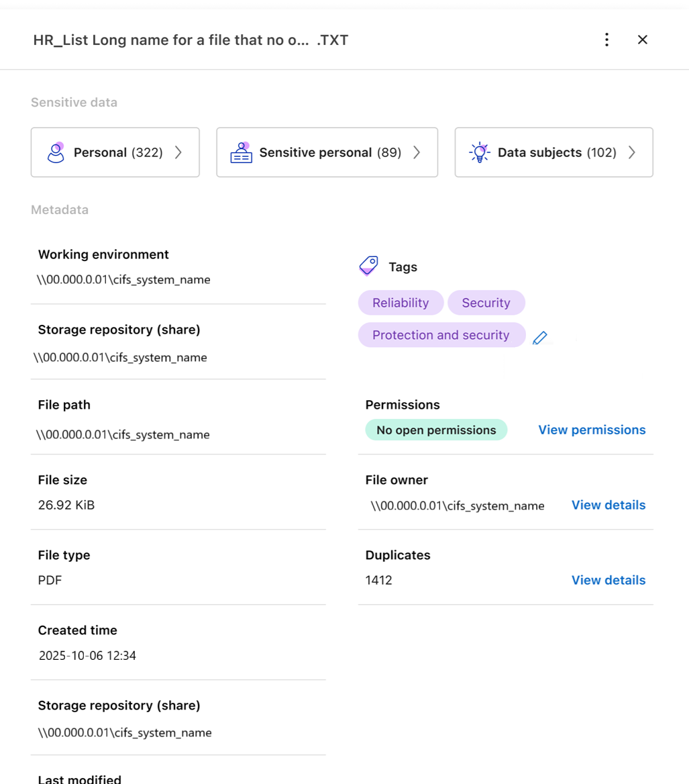Expand the Personal (322) chevron
This screenshot has height=784, width=689.
pyautogui.click(x=178, y=152)
